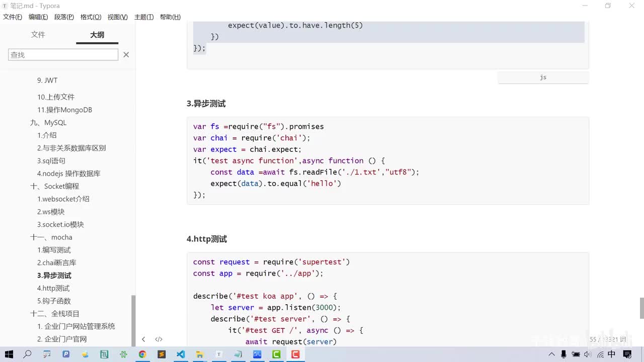
Task: Check the battery status tray icon
Action: (x=576, y=354)
